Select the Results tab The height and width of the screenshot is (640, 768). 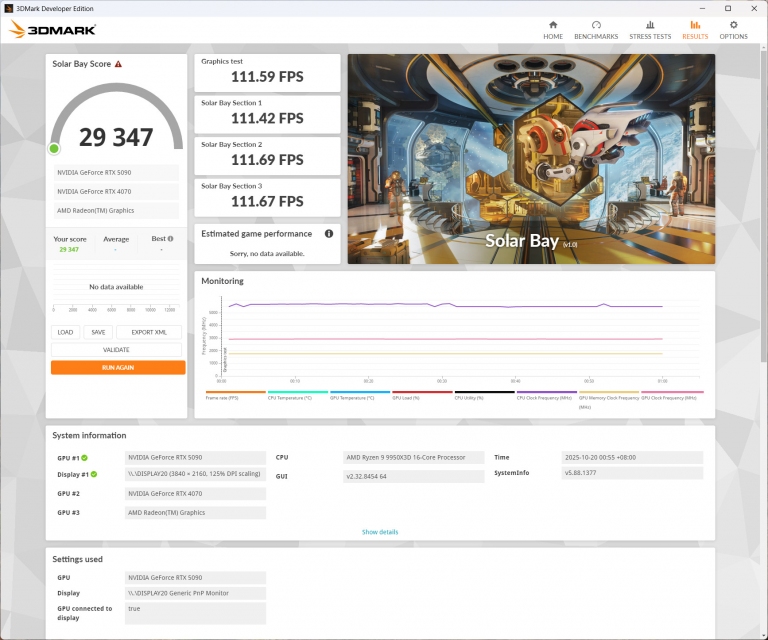point(695,29)
